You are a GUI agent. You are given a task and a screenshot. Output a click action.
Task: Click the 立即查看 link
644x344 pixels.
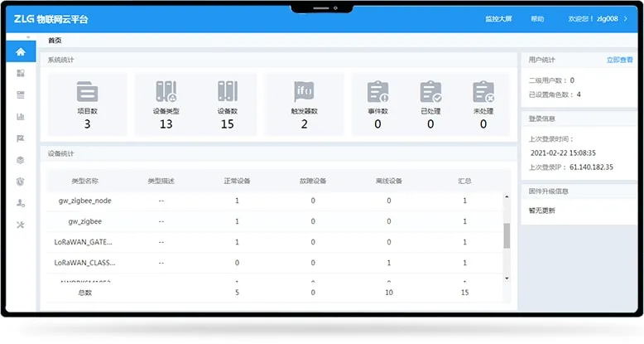621,60
